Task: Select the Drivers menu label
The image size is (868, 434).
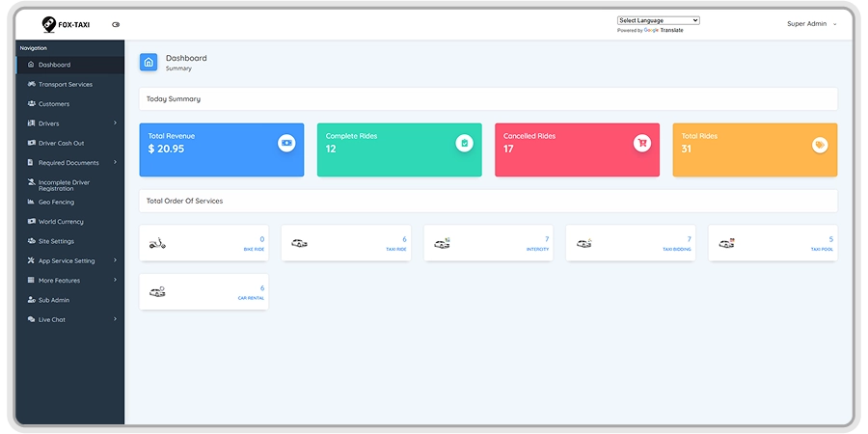Action: click(49, 123)
